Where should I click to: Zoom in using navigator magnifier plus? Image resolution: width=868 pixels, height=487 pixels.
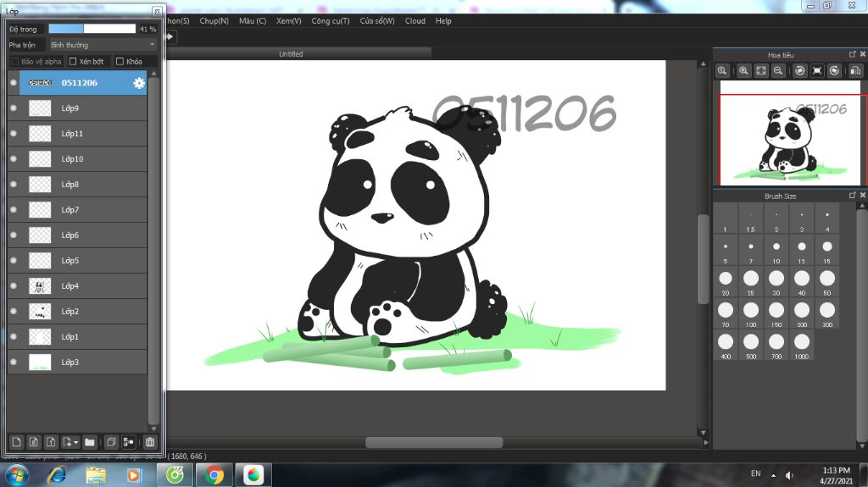743,71
